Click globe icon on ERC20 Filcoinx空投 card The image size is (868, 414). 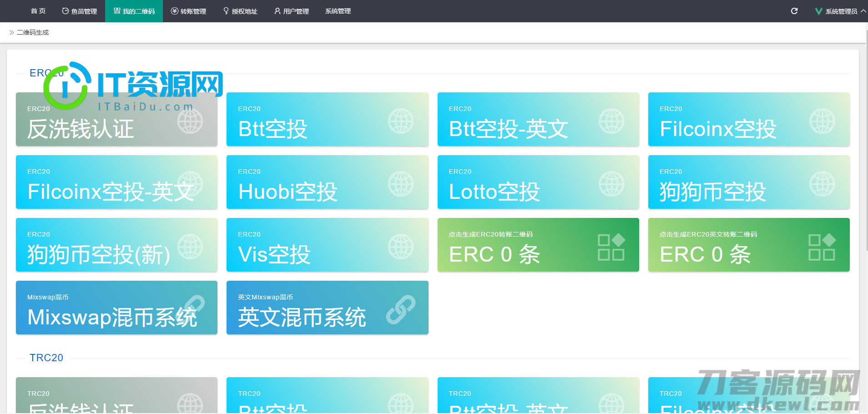coord(822,121)
